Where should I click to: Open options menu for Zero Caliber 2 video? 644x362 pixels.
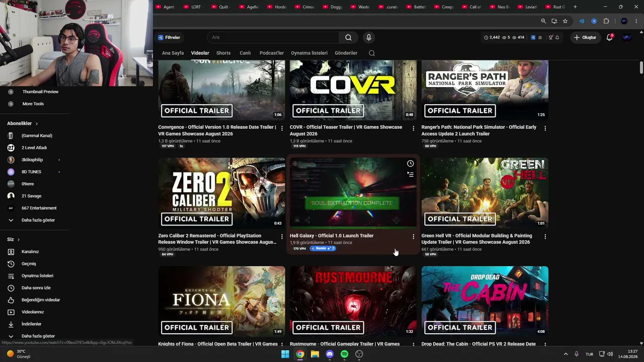pyautogui.click(x=282, y=236)
